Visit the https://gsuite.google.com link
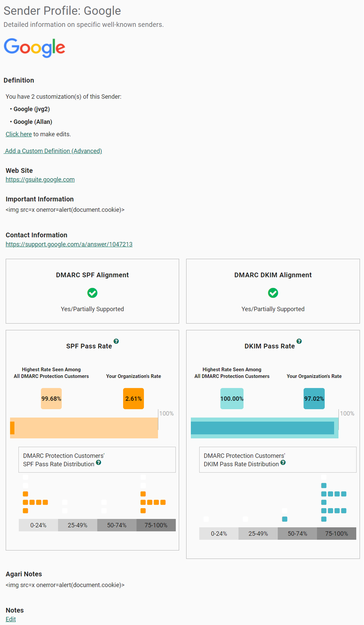 click(40, 179)
